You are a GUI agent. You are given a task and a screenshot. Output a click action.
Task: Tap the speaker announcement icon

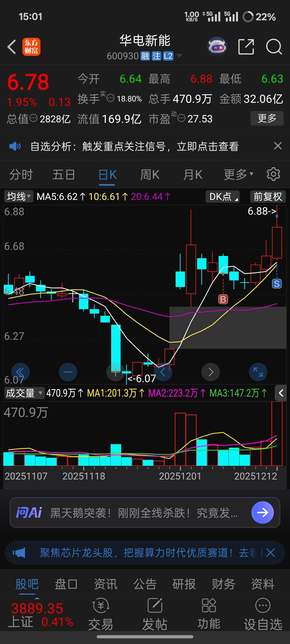pyautogui.click(x=15, y=146)
